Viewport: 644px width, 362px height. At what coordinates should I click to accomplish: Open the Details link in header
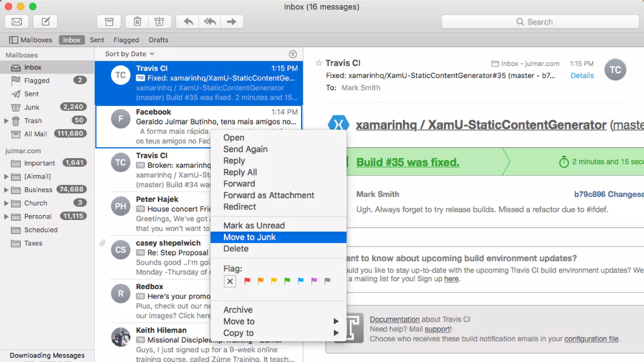[x=582, y=75]
